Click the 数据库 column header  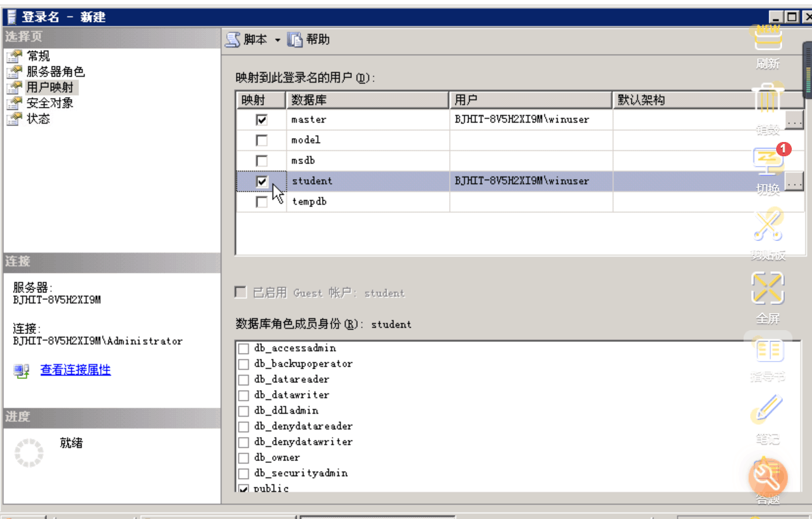[x=368, y=100]
